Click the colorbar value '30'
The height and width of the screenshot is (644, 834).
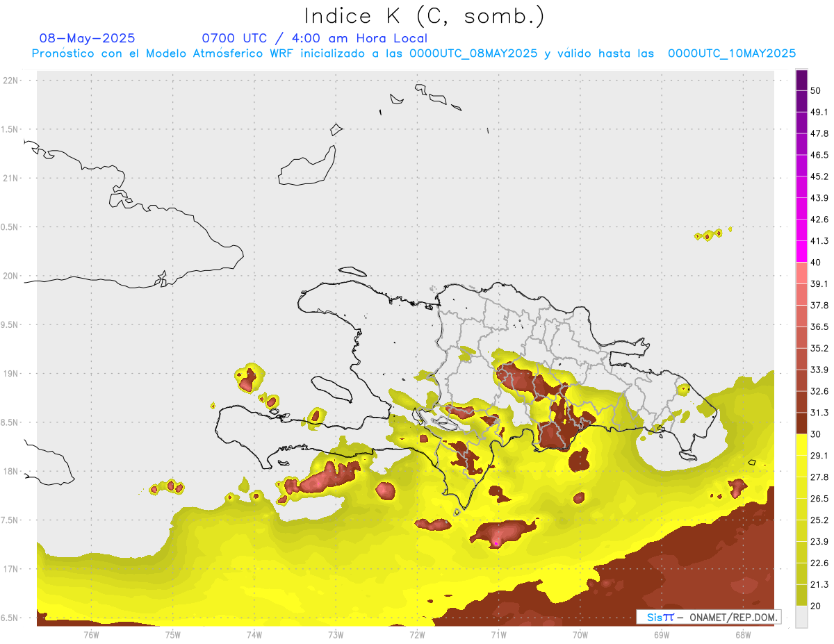coord(816,434)
